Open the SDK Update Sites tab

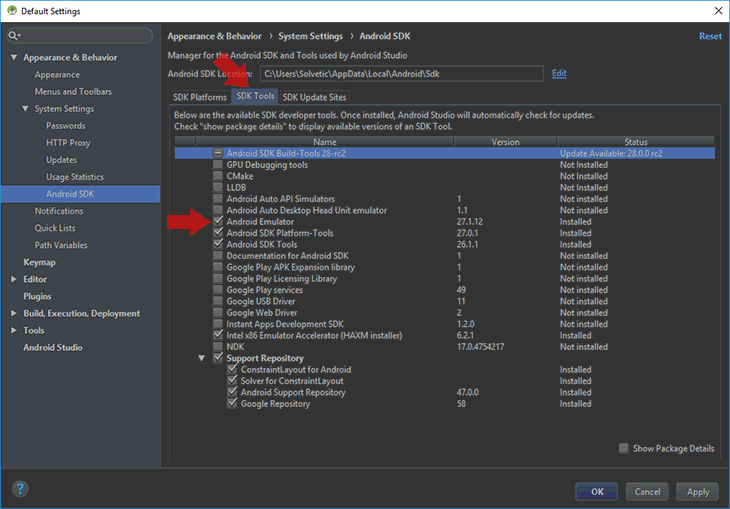[314, 97]
